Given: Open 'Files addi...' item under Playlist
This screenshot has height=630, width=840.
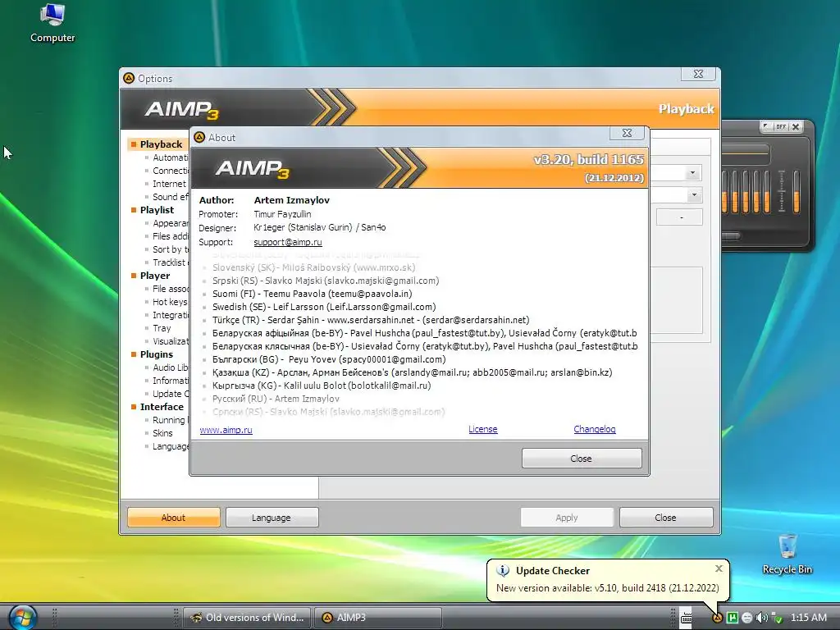Looking at the screenshot, I should coord(171,236).
